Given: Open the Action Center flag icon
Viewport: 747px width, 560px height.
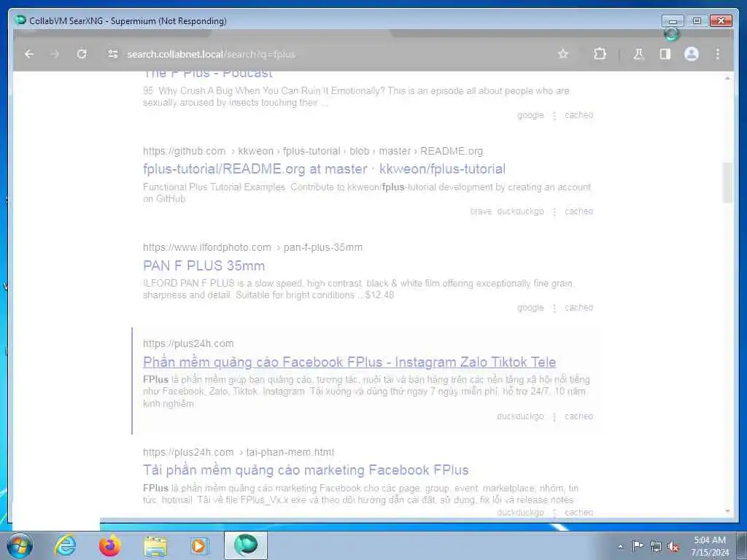Looking at the screenshot, I should 638,545.
